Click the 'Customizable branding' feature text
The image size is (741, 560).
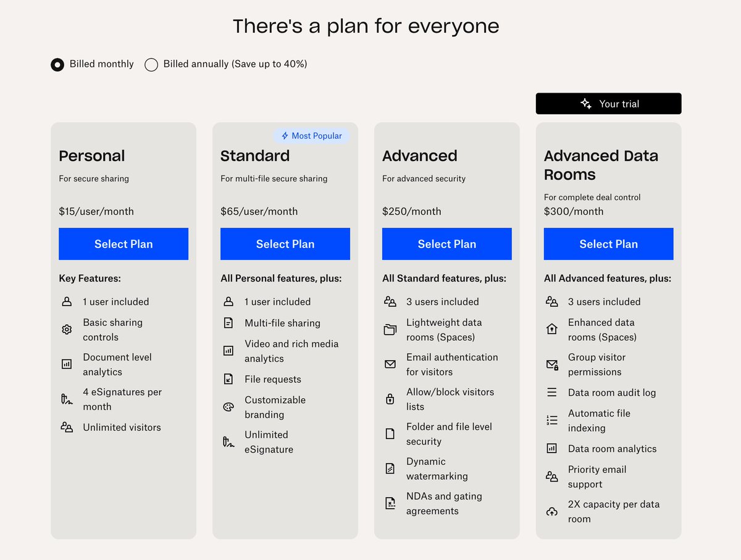(275, 407)
